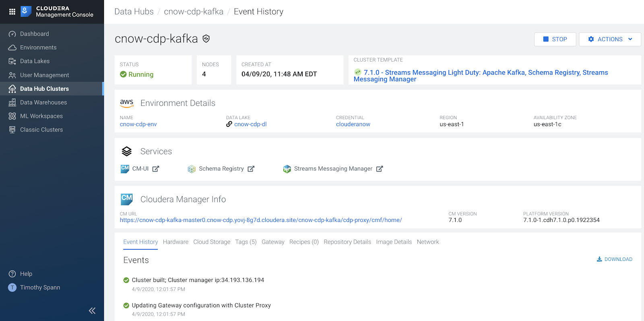Viewport: 644px width, 321px height.
Task: Click the Cluster built event check icon
Action: point(126,280)
